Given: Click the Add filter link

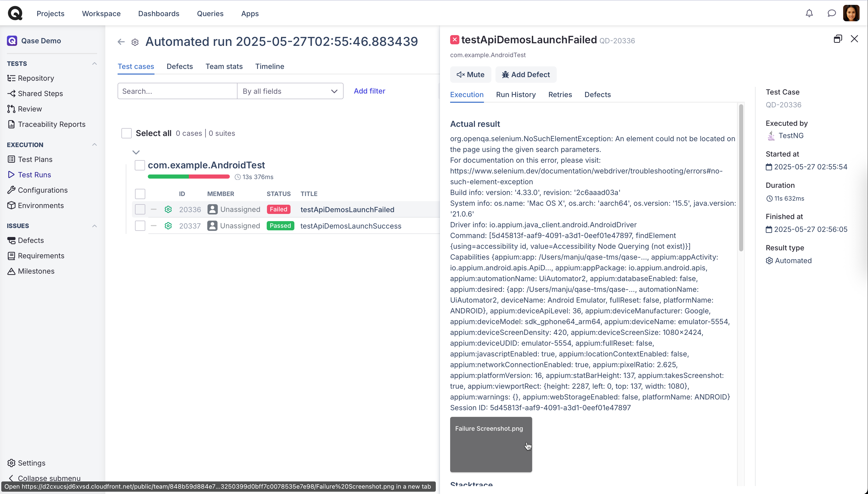Looking at the screenshot, I should click(369, 91).
